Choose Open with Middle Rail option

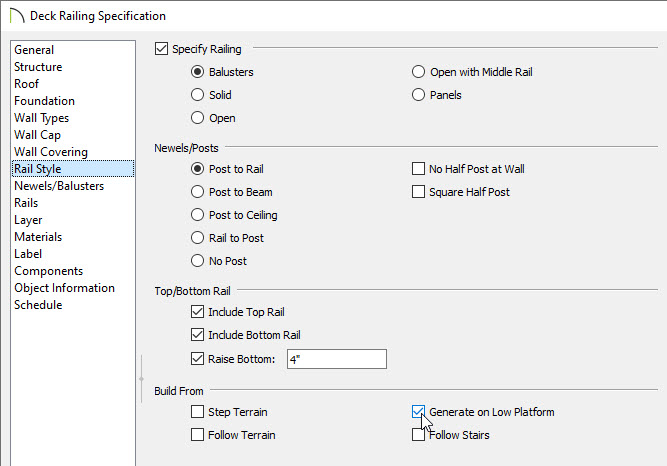(419, 71)
